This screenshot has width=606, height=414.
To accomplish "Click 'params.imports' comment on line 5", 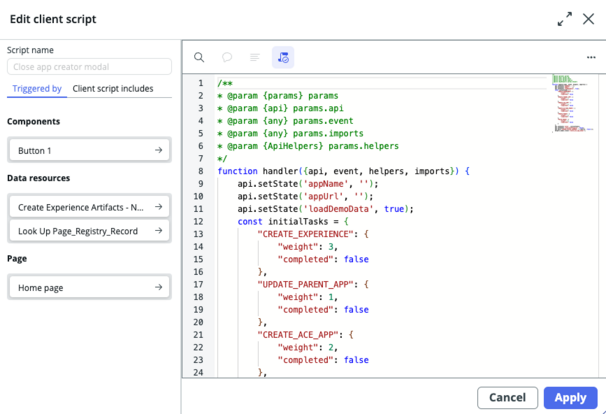I will (328, 133).
